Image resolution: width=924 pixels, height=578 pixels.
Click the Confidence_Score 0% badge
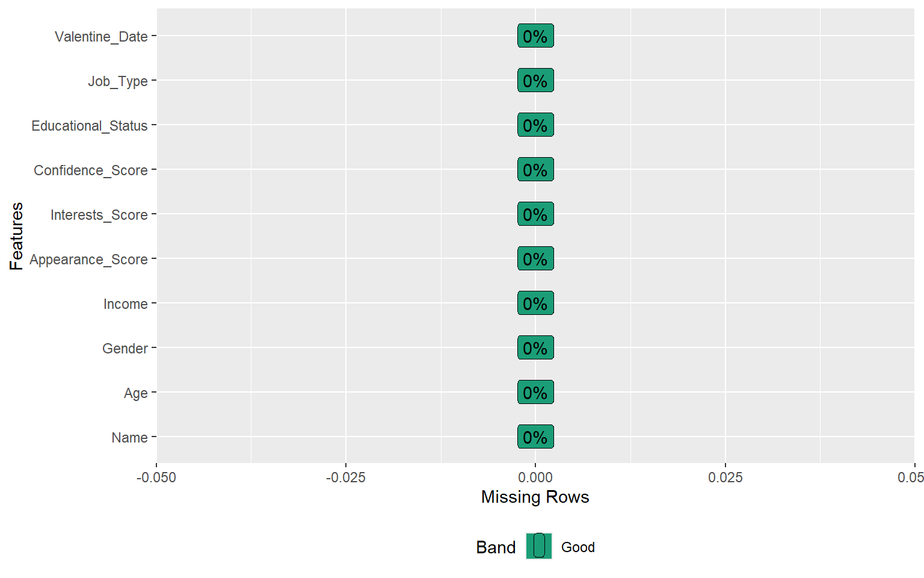click(x=535, y=170)
